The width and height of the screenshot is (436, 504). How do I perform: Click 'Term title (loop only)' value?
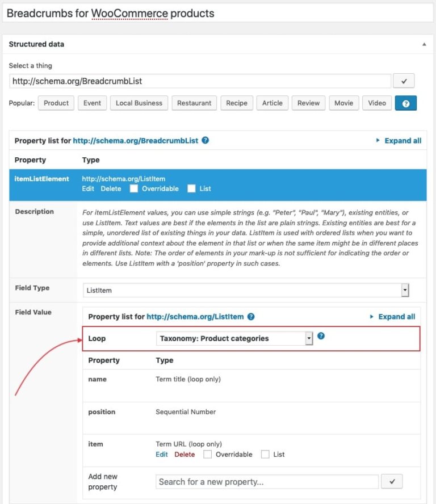188,379
